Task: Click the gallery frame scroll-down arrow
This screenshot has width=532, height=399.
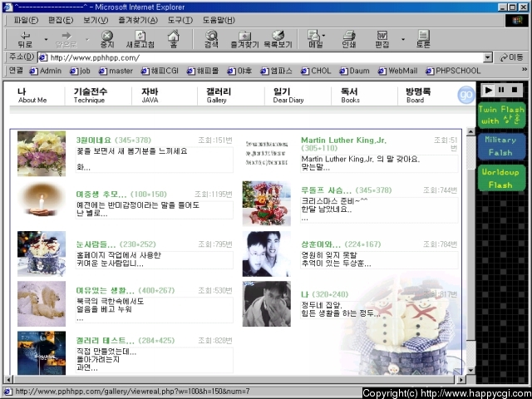Action: pos(471,370)
